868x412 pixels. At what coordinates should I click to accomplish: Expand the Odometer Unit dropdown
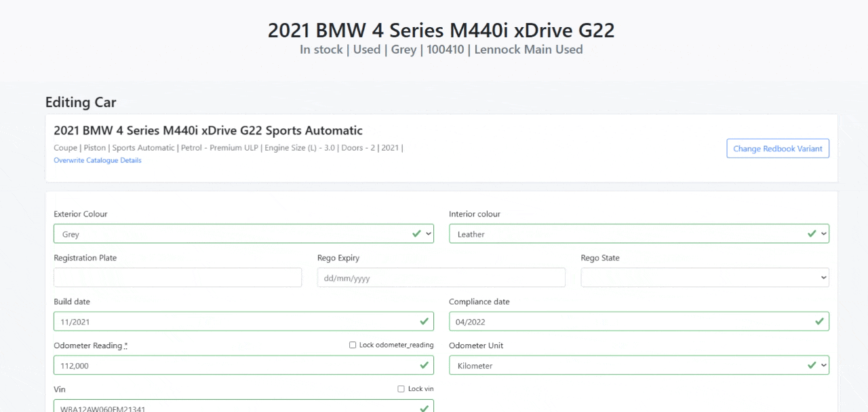pos(638,366)
